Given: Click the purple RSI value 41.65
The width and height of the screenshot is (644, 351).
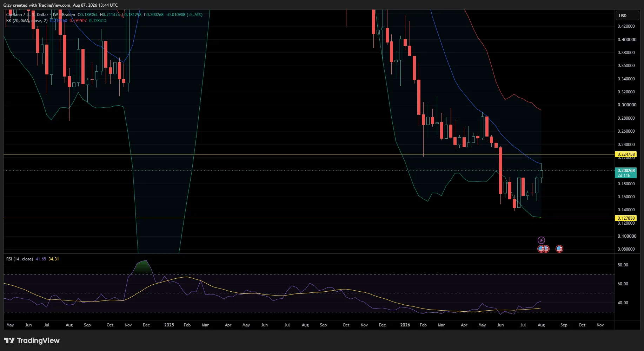Looking at the screenshot, I should pos(41,259).
